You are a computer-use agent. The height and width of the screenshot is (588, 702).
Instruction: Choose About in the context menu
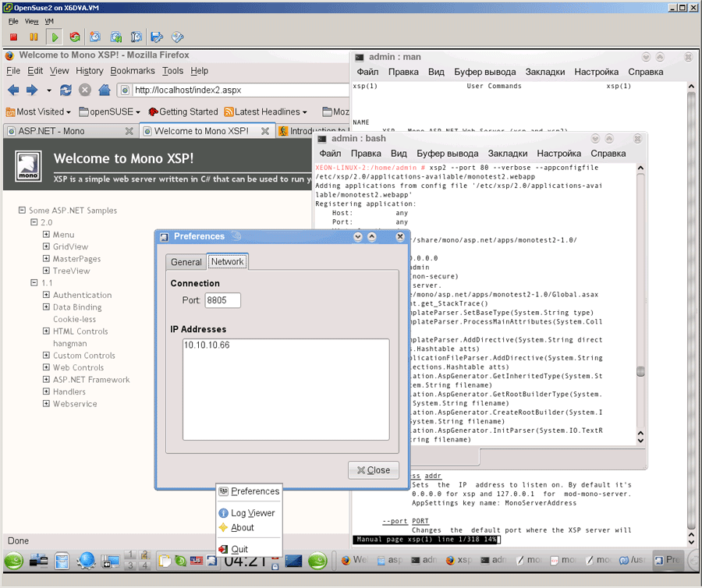pyautogui.click(x=249, y=528)
